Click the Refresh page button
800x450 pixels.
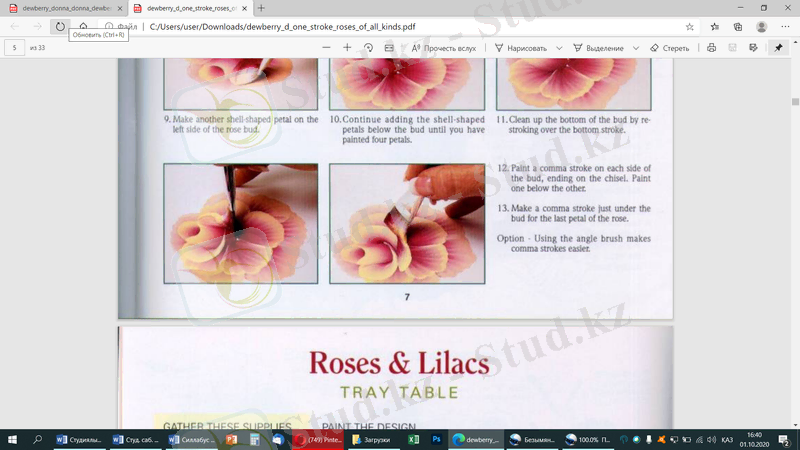tap(60, 27)
